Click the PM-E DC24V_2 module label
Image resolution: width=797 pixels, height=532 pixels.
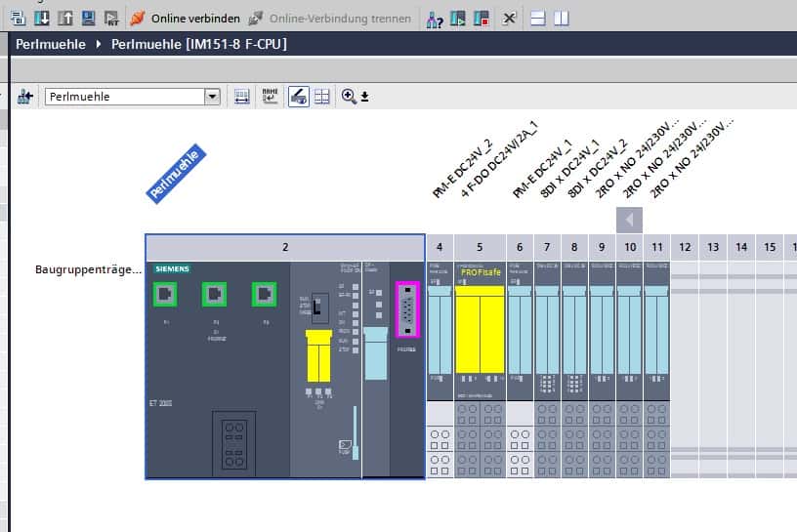pos(463,168)
